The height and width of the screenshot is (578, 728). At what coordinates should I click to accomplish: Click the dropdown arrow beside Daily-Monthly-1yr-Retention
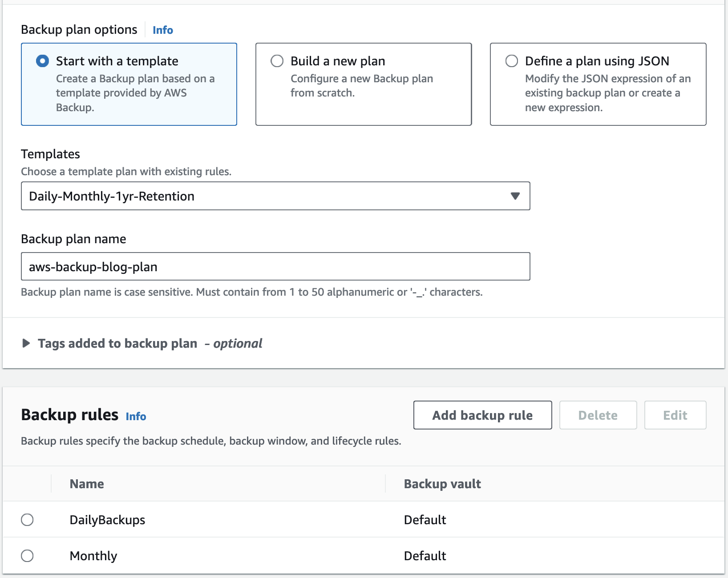coord(515,196)
